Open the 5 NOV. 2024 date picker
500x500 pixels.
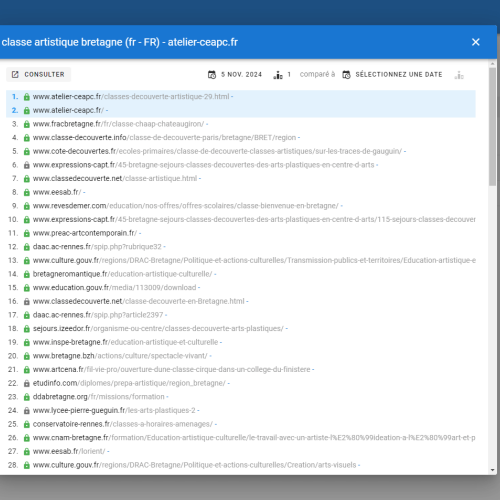point(235,74)
